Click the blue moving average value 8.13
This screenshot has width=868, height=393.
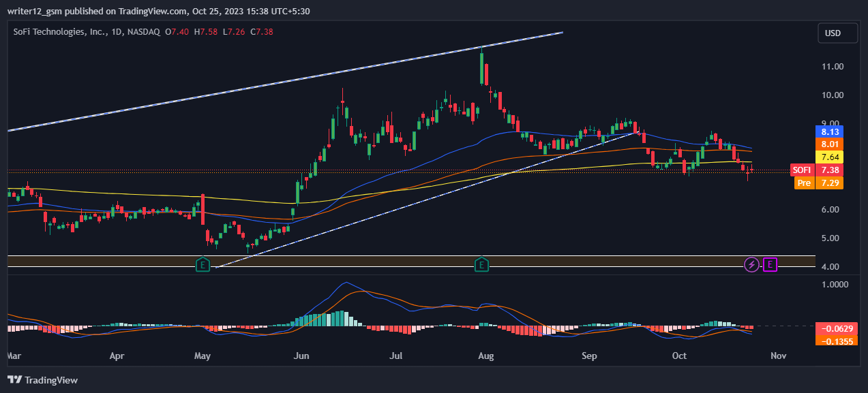click(x=830, y=131)
